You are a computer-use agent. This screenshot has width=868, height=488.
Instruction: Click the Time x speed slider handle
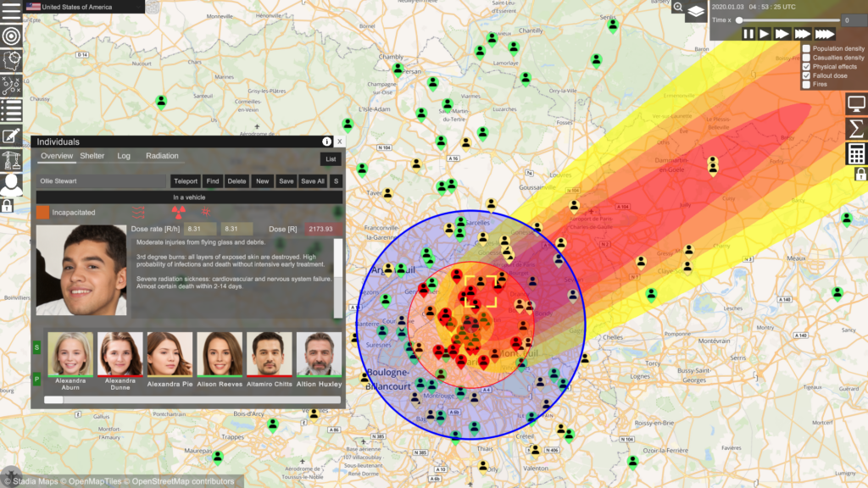739,20
